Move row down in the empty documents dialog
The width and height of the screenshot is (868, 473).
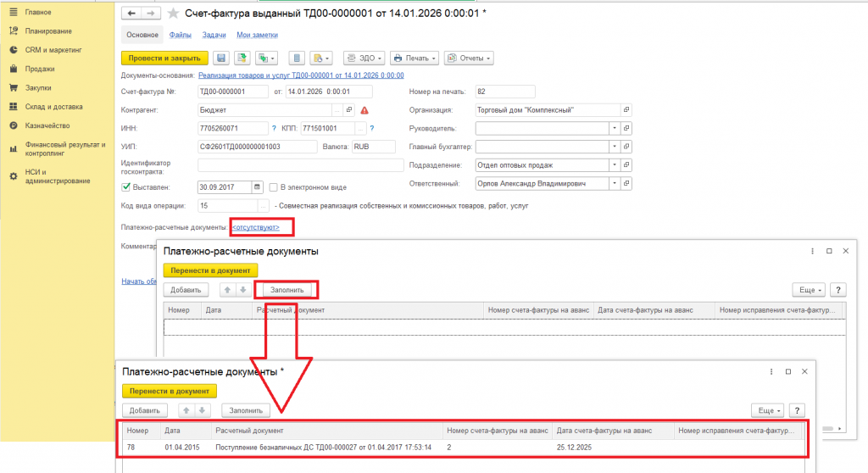(x=243, y=290)
